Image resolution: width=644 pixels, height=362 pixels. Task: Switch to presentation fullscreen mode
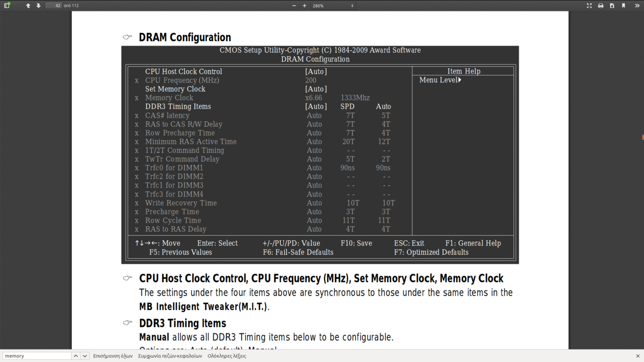click(x=589, y=6)
